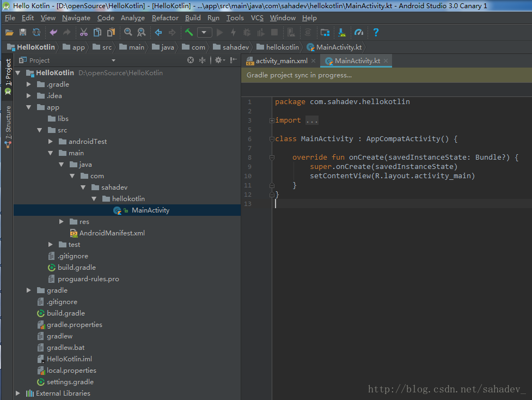Click the Paste clipboard icon
The width and height of the screenshot is (532, 400).
point(111,33)
